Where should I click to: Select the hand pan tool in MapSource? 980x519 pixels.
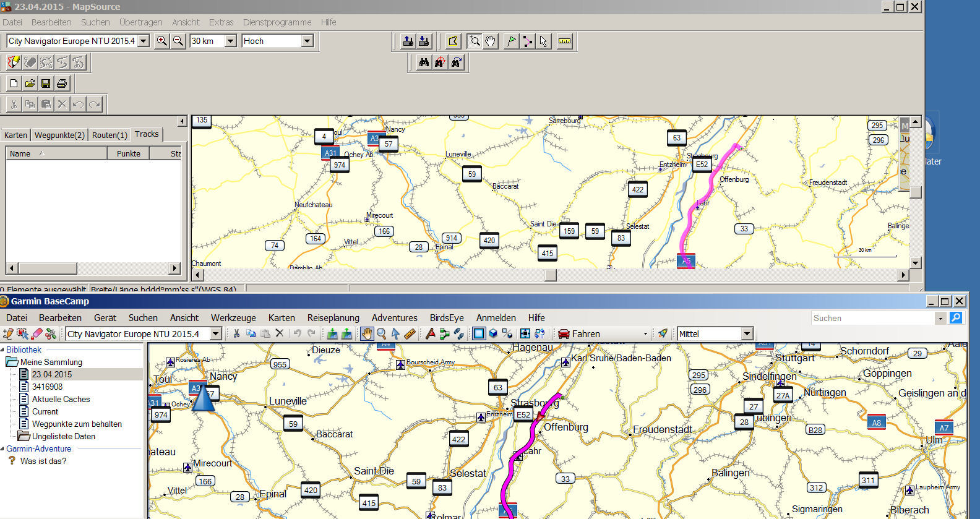491,41
